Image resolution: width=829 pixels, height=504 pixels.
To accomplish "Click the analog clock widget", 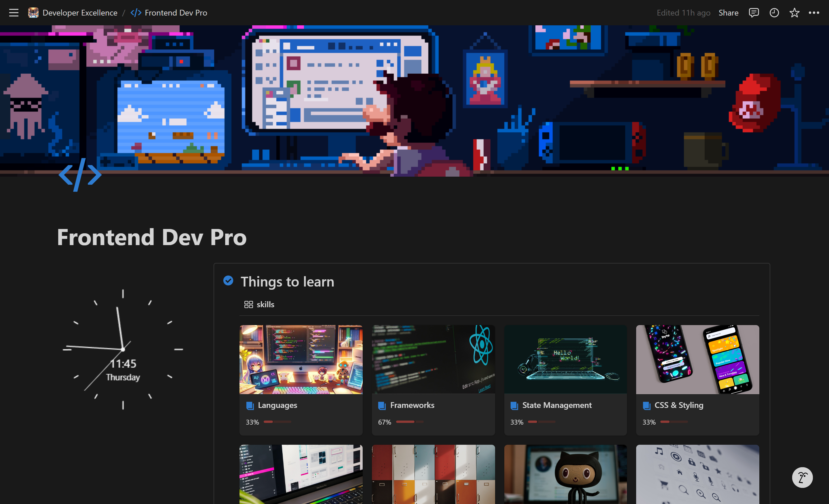I will point(123,350).
